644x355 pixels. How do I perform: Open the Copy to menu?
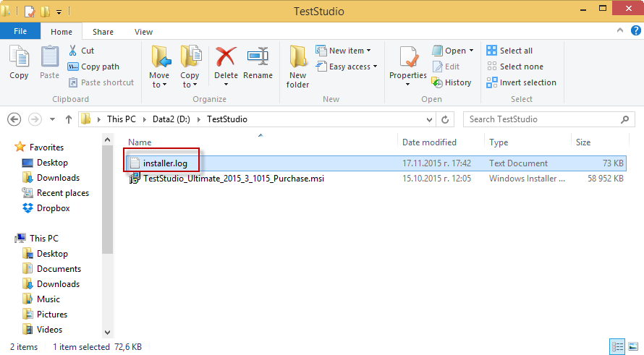click(x=190, y=67)
